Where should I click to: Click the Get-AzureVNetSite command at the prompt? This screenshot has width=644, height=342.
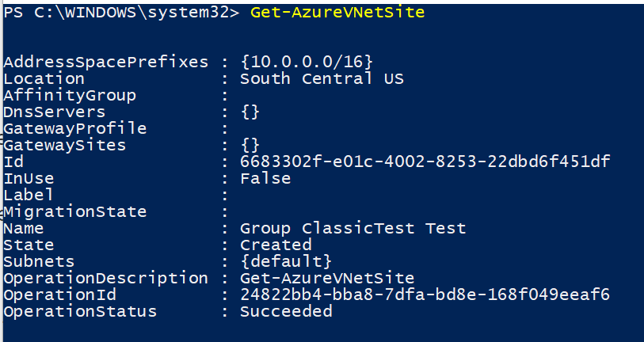tap(337, 13)
